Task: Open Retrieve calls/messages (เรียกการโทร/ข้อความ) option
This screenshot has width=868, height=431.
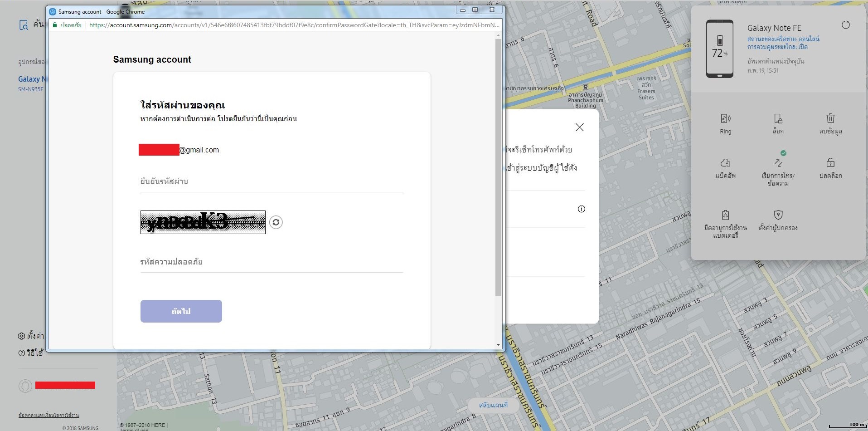Action: pyautogui.click(x=778, y=163)
